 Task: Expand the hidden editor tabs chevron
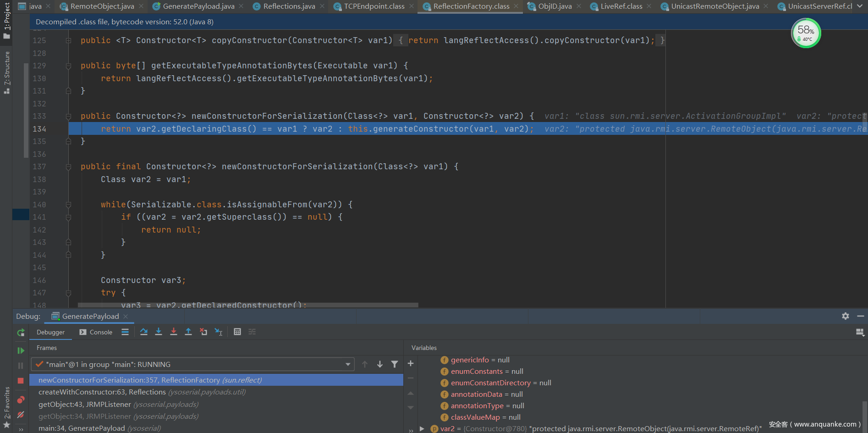[860, 6]
